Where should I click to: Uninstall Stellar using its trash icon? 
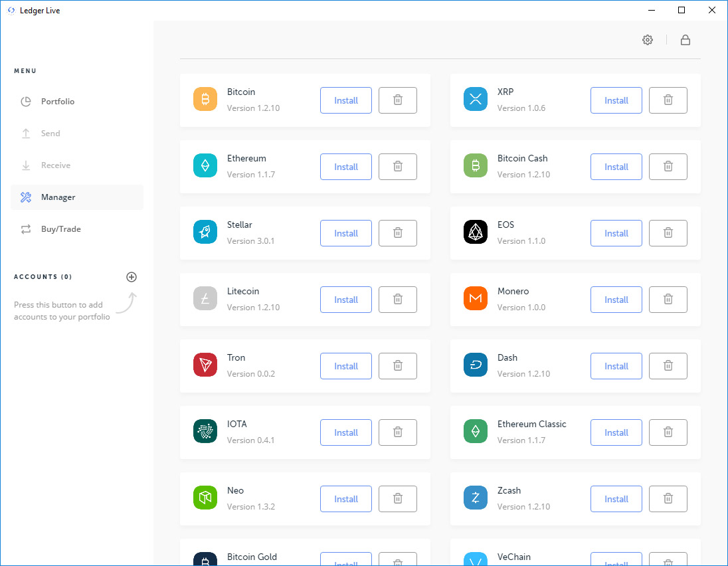pos(398,233)
